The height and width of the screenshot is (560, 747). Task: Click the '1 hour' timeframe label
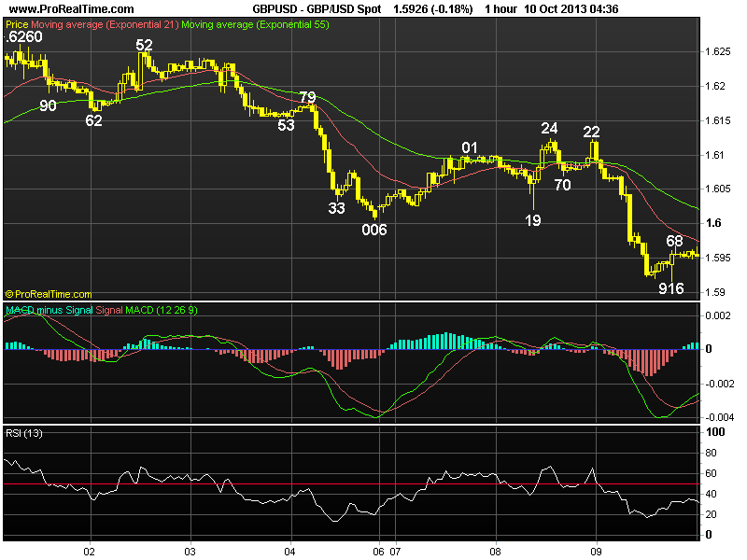[500, 9]
